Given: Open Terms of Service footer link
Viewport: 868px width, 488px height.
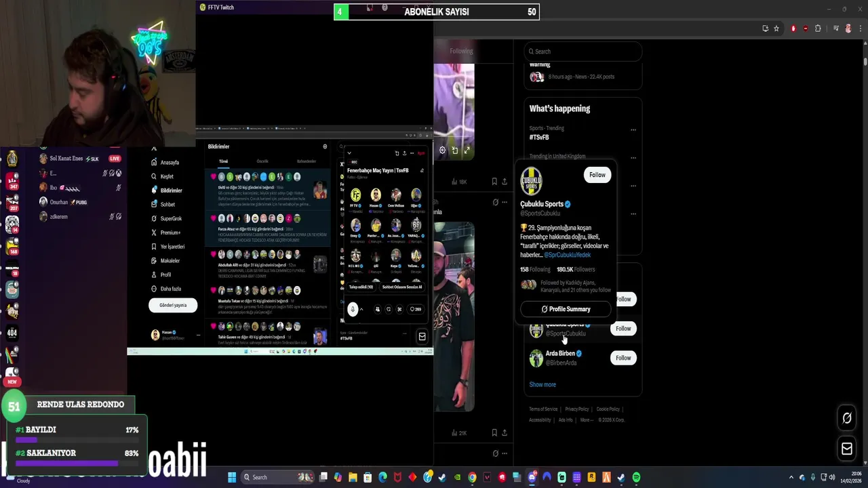Looking at the screenshot, I should pyautogui.click(x=543, y=409).
